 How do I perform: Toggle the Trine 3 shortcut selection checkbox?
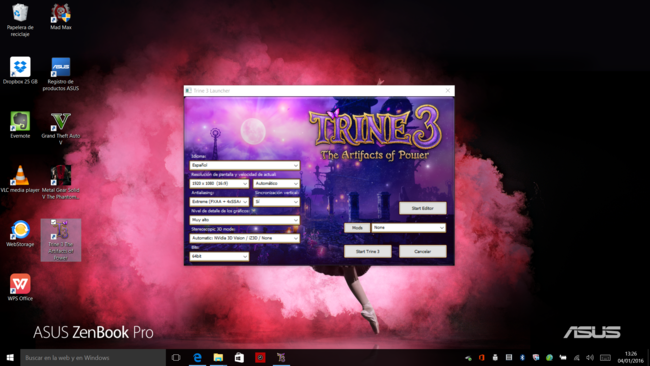click(53, 222)
